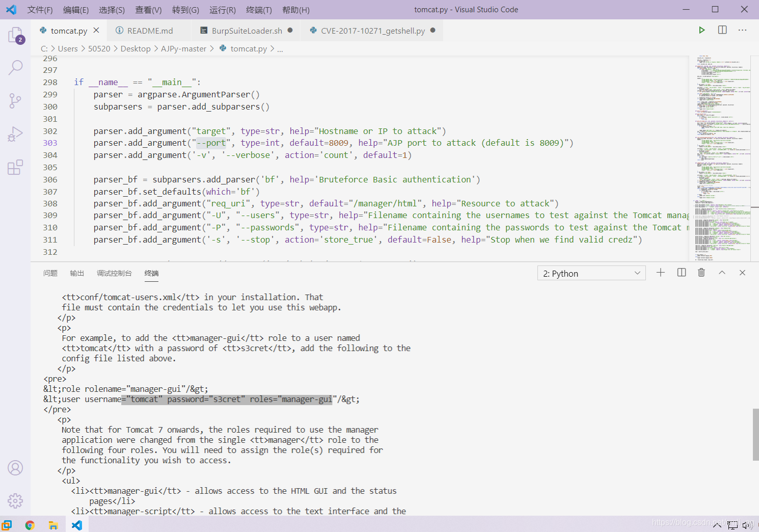Click '--port' argument text on line 303
Viewport: 759px width, 532px height.
[x=211, y=143]
